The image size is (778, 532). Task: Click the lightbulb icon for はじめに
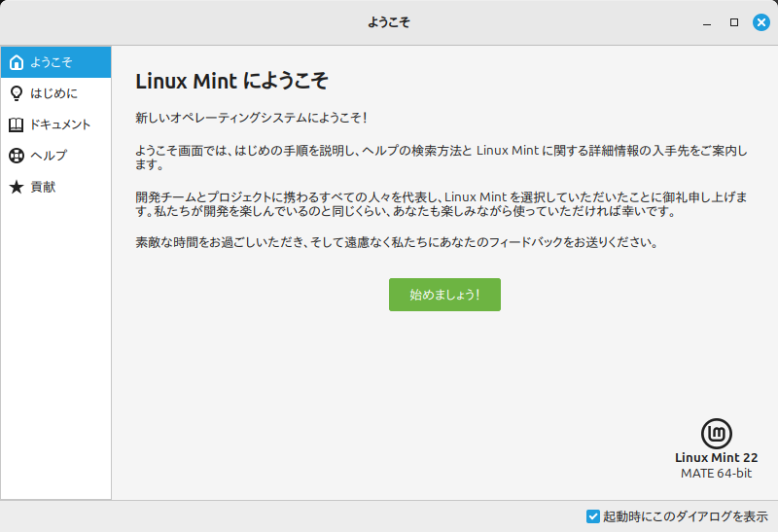coord(16,93)
